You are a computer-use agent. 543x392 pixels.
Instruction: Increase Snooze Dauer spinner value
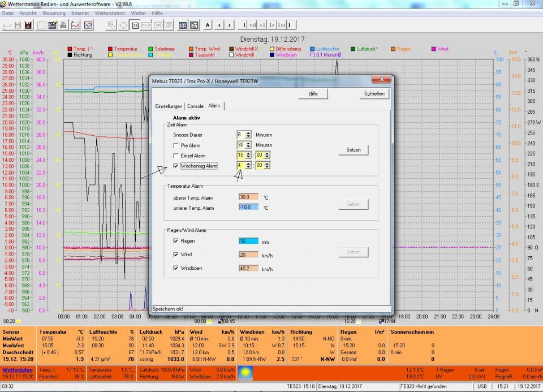(x=248, y=133)
